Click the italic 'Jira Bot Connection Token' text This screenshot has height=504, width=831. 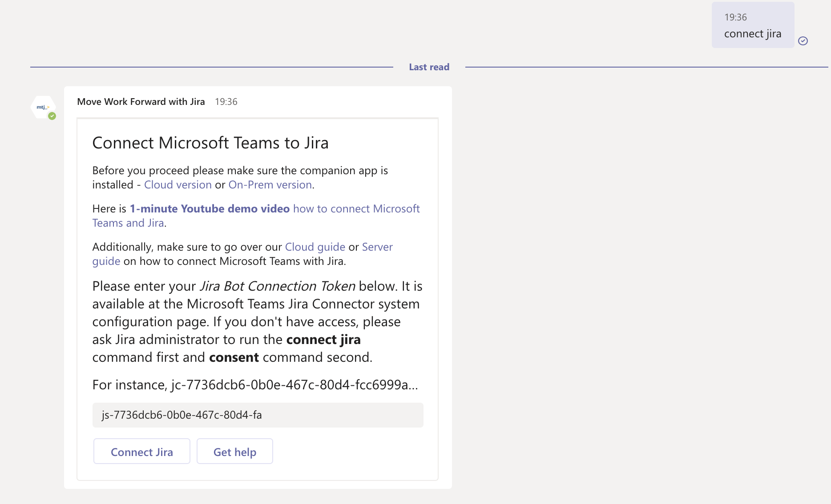(277, 286)
